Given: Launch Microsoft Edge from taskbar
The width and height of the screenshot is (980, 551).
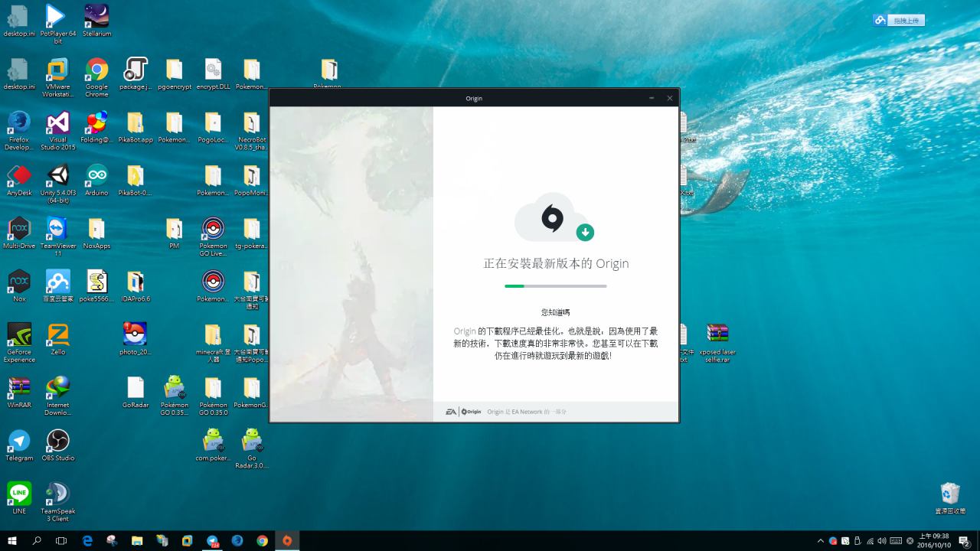Looking at the screenshot, I should pos(87,540).
